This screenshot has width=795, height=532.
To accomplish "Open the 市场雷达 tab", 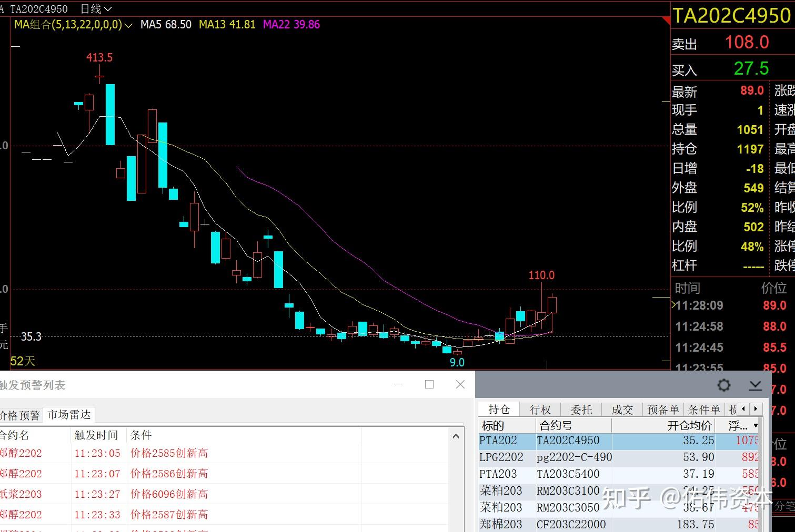I will pos(69,415).
